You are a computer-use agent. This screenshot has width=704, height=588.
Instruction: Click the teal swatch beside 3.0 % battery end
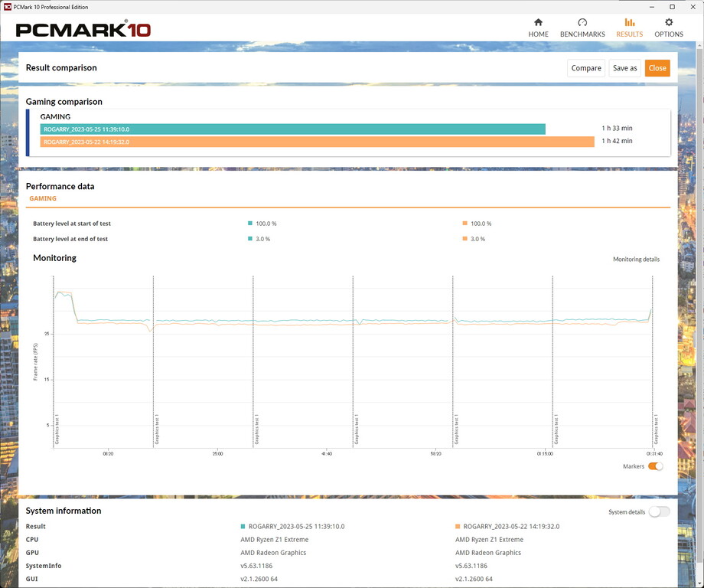click(250, 239)
